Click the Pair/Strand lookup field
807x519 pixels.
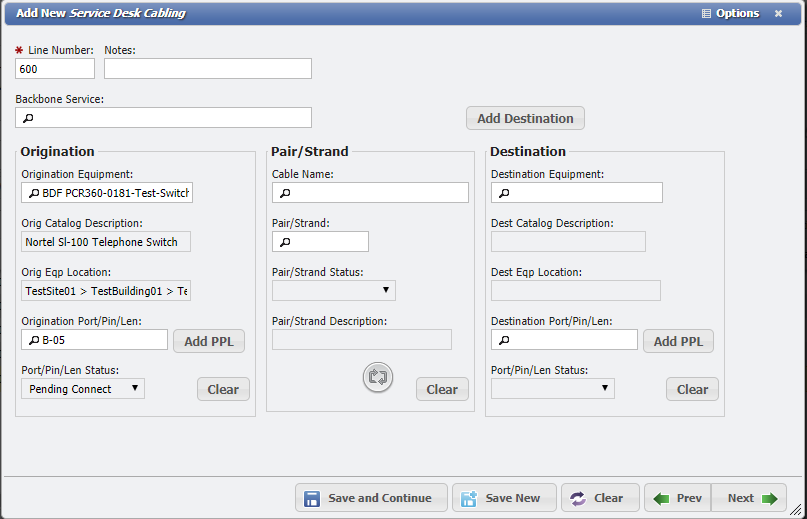[x=320, y=242]
